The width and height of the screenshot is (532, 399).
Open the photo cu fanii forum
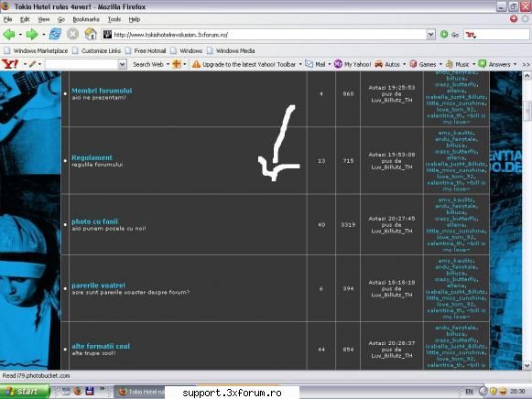(x=94, y=221)
